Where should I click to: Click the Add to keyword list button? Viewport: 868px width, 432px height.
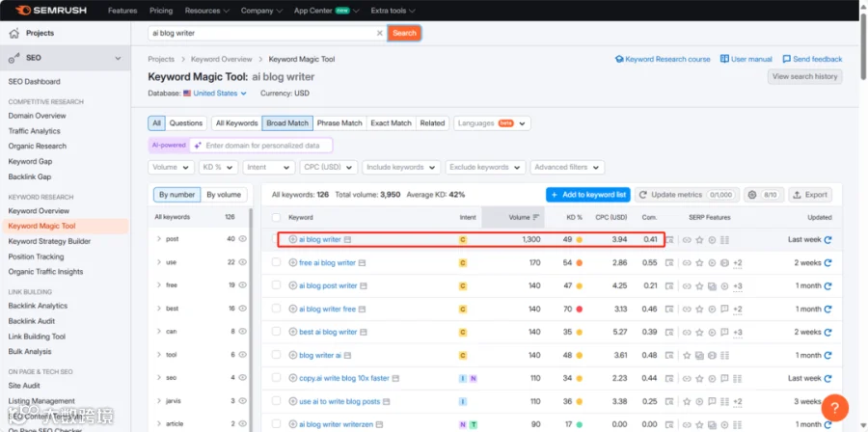pyautogui.click(x=588, y=195)
